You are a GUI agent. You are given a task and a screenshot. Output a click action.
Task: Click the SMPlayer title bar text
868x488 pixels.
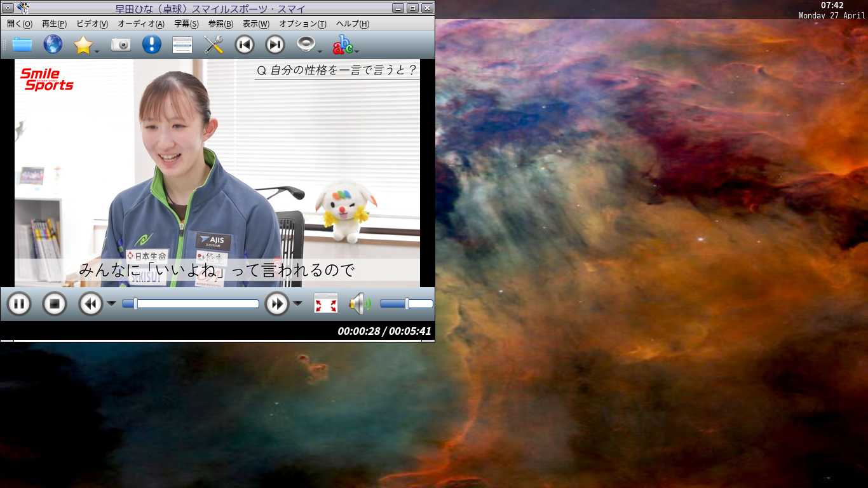tap(210, 8)
